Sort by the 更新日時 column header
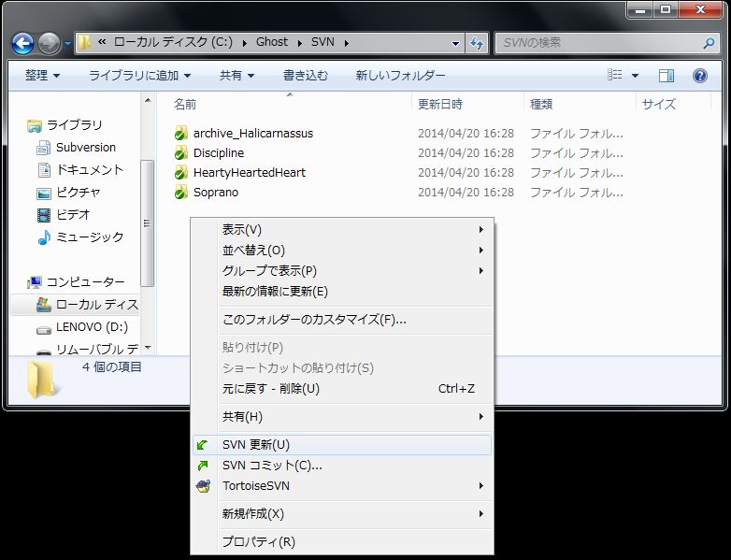 tap(440, 104)
